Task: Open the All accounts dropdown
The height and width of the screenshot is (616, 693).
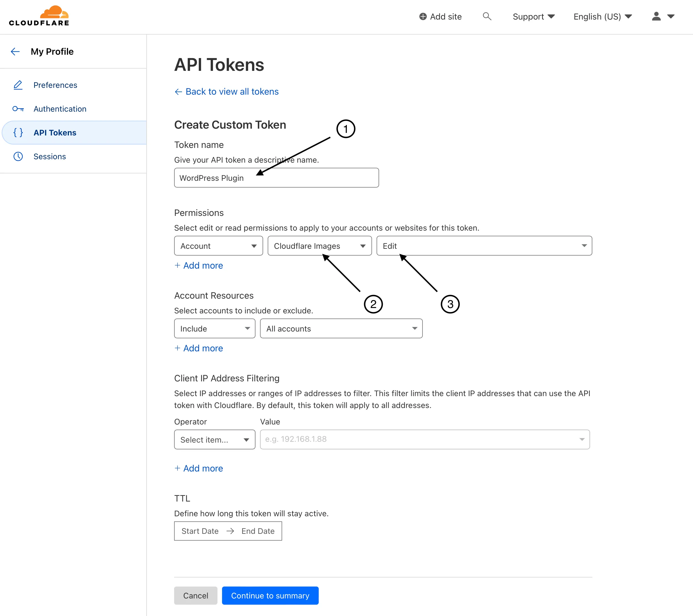Action: [341, 328]
